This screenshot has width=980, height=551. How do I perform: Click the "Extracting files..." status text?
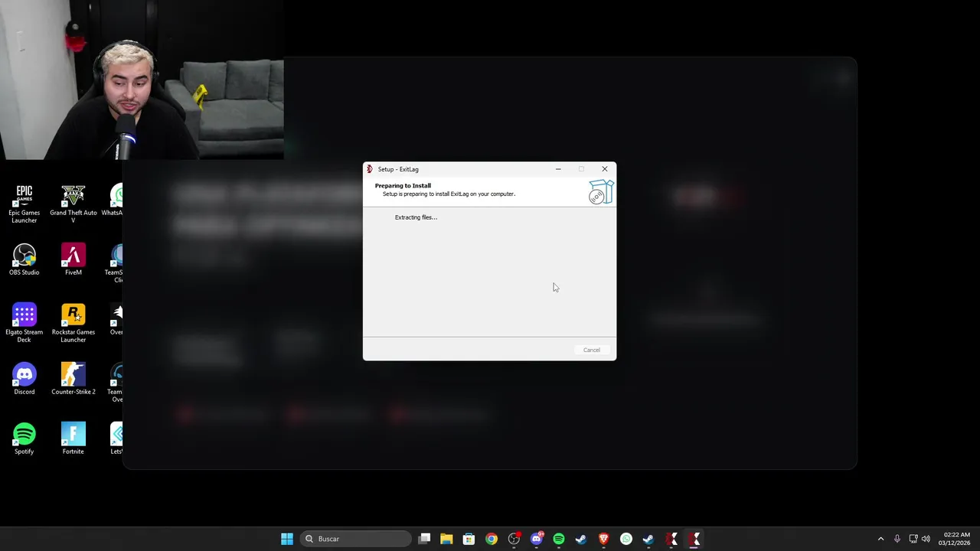click(x=416, y=217)
